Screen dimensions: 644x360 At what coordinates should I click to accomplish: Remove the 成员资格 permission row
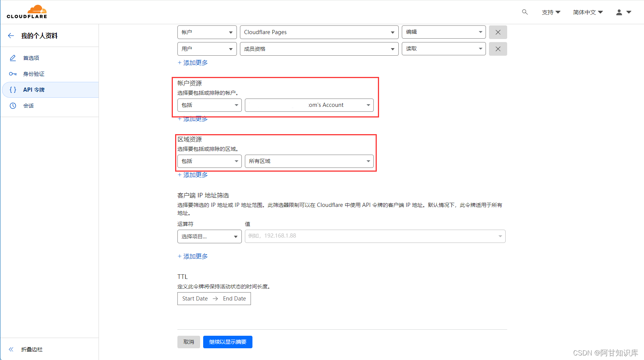498,49
